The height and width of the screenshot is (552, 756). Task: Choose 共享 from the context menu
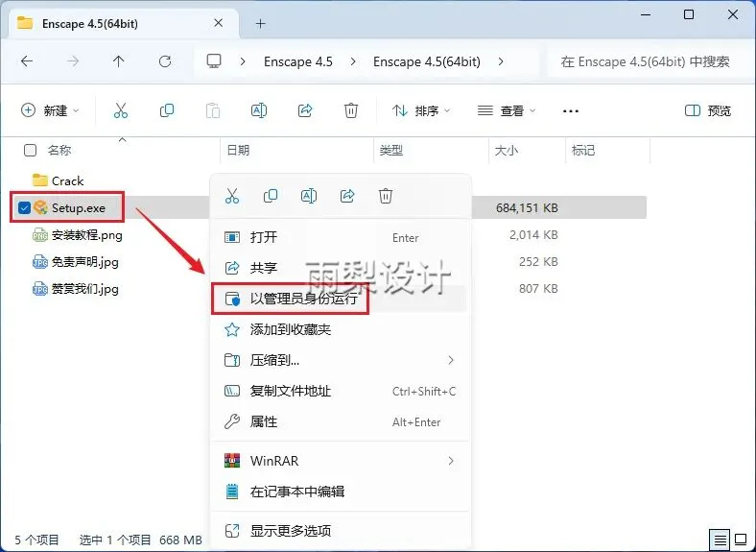point(341,267)
